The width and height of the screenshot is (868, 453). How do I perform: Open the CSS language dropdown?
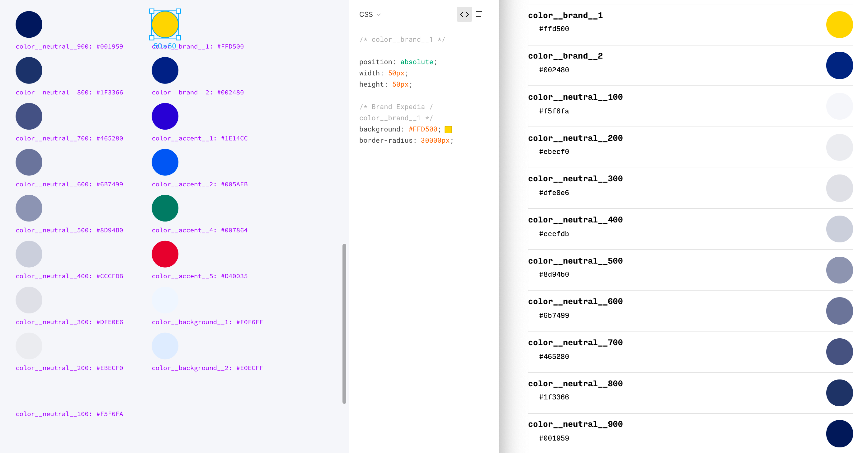coord(370,15)
